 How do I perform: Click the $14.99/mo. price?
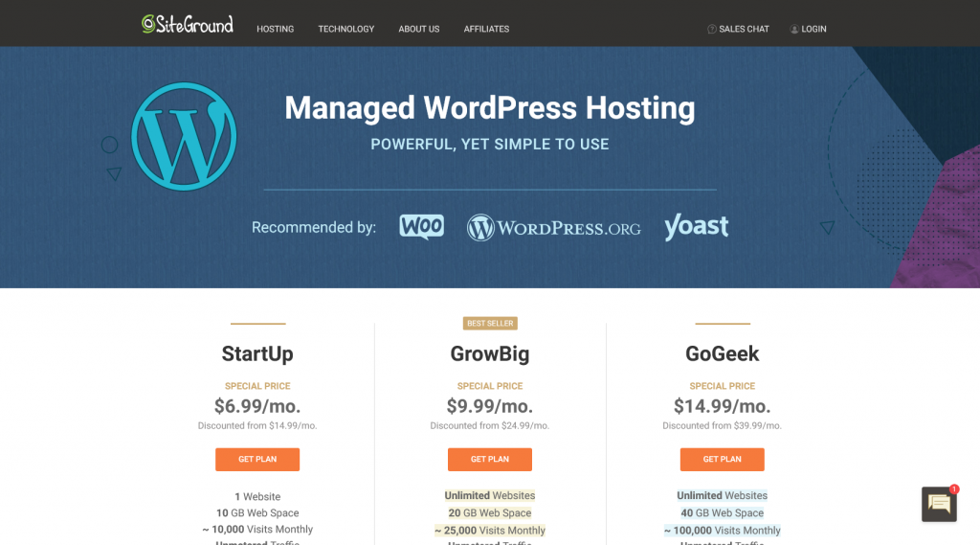click(722, 406)
